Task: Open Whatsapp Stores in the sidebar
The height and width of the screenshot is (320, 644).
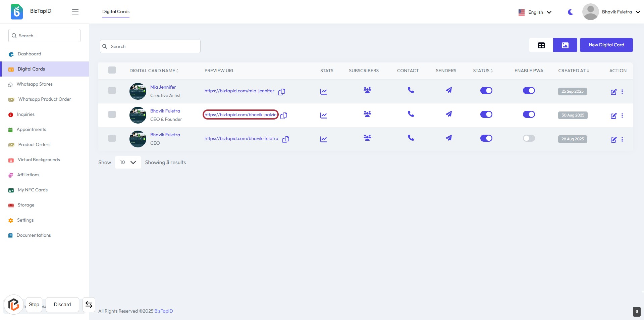Action: click(35, 84)
